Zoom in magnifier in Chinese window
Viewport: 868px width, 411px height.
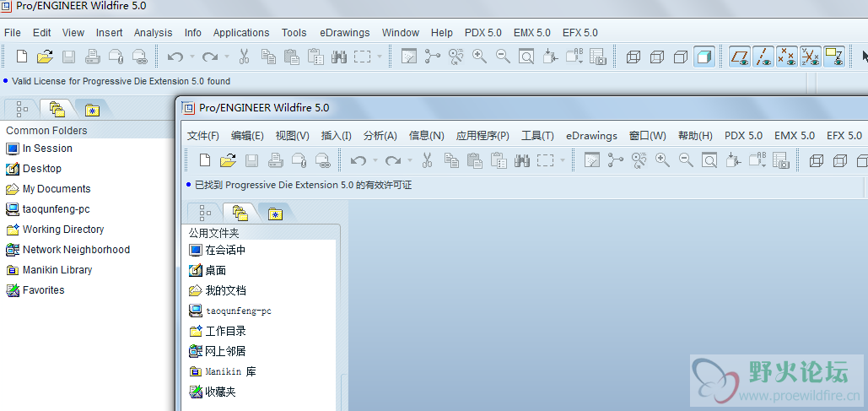pyautogui.click(x=663, y=160)
